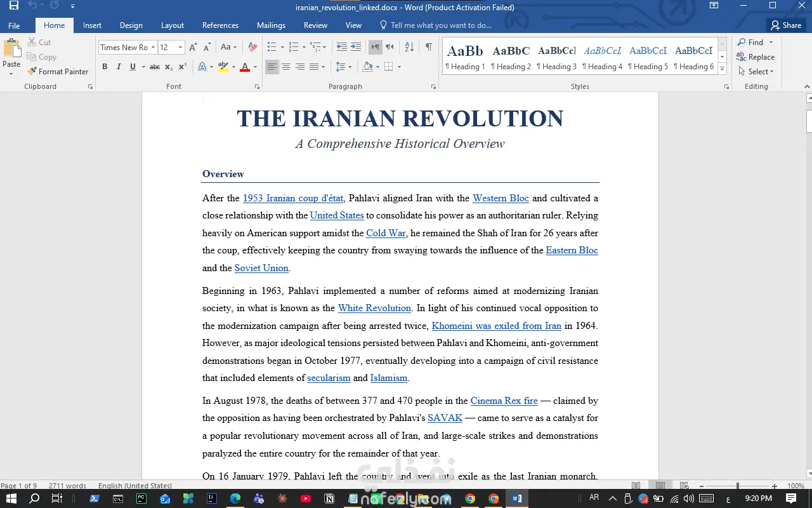
Task: Click the Save icon in title bar
Action: pos(14,6)
